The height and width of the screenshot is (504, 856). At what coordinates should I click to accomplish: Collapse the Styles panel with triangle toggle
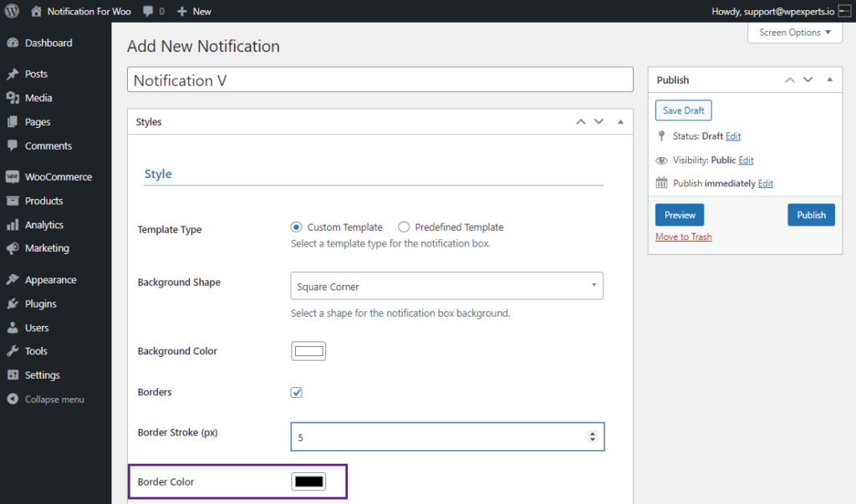pyautogui.click(x=620, y=122)
